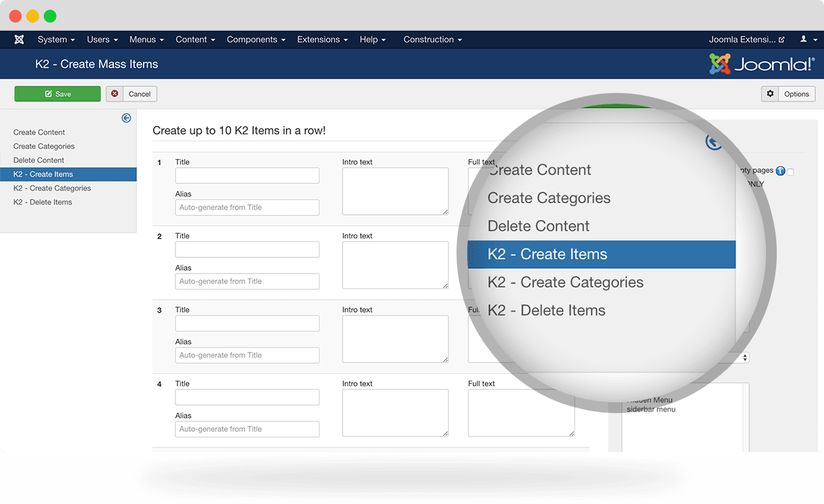
Task: Click the Intro text area for item 4
Action: (395, 413)
